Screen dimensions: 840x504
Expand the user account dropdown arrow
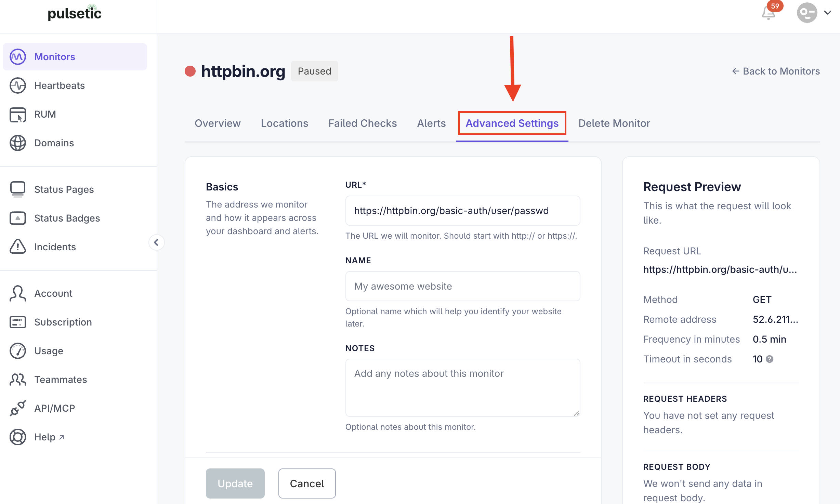pyautogui.click(x=828, y=13)
